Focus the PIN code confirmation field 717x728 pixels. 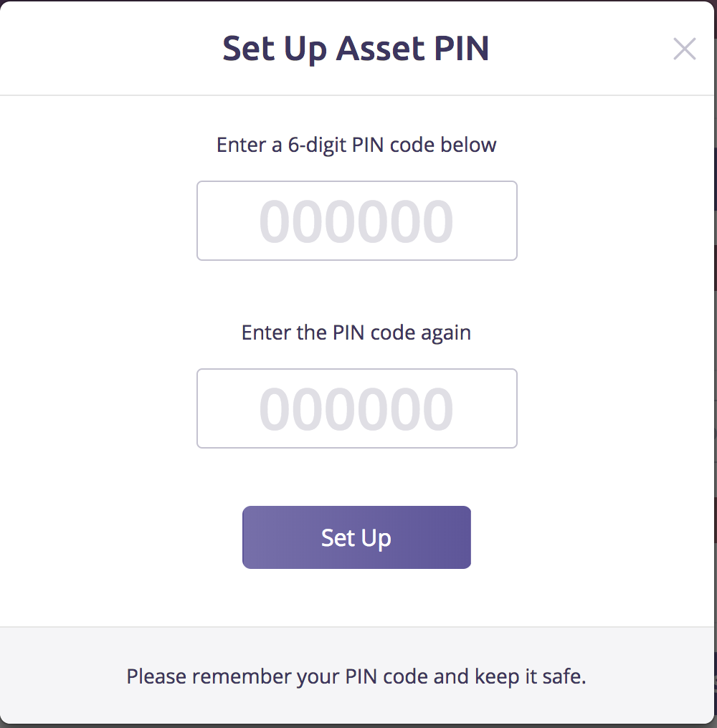[x=356, y=408]
